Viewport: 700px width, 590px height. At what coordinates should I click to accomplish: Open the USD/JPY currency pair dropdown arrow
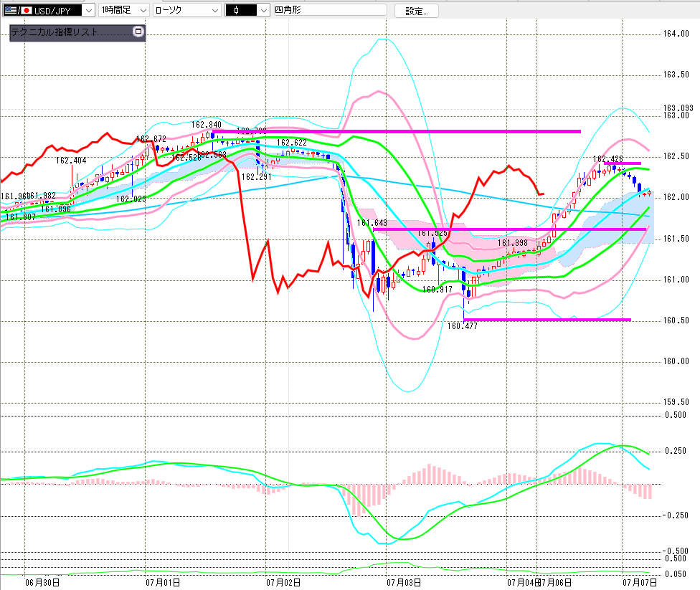89,10
